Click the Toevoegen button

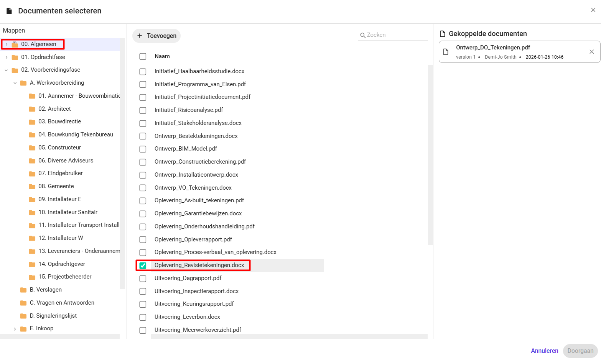click(x=156, y=36)
